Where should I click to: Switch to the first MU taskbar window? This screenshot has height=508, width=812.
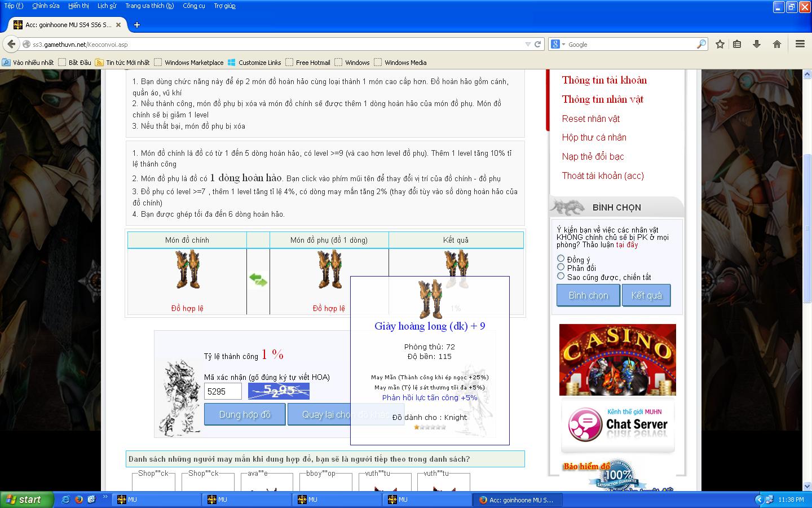156,500
